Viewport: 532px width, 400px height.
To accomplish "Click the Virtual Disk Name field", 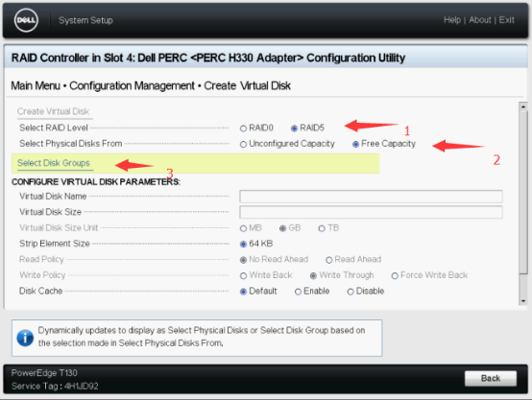I will [x=371, y=197].
